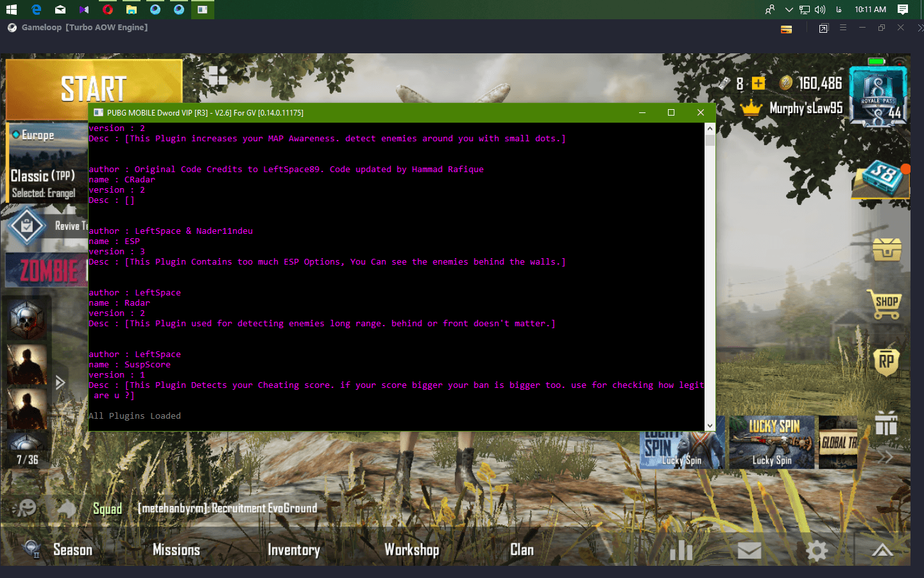Open the treasure chest crates icon
924x578 pixels.
(887, 250)
